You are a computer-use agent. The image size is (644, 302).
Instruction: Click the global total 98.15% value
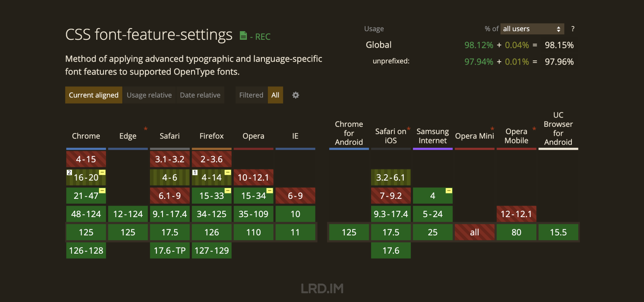pos(559,45)
